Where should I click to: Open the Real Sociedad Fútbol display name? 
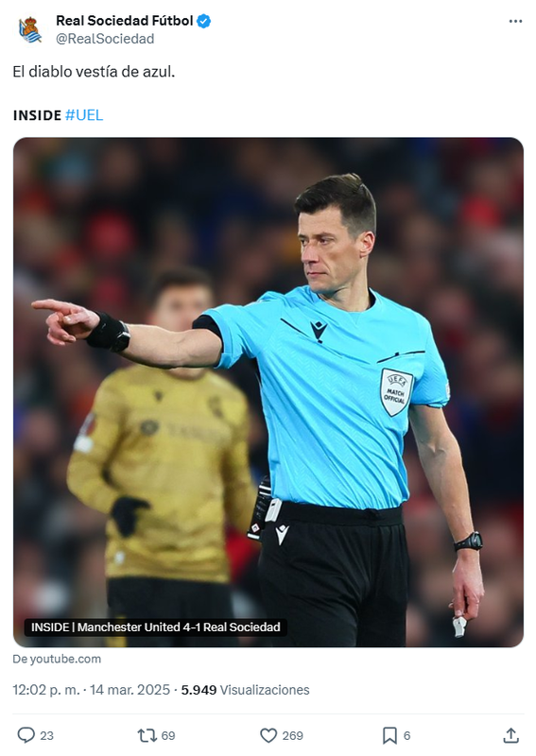pyautogui.click(x=125, y=21)
